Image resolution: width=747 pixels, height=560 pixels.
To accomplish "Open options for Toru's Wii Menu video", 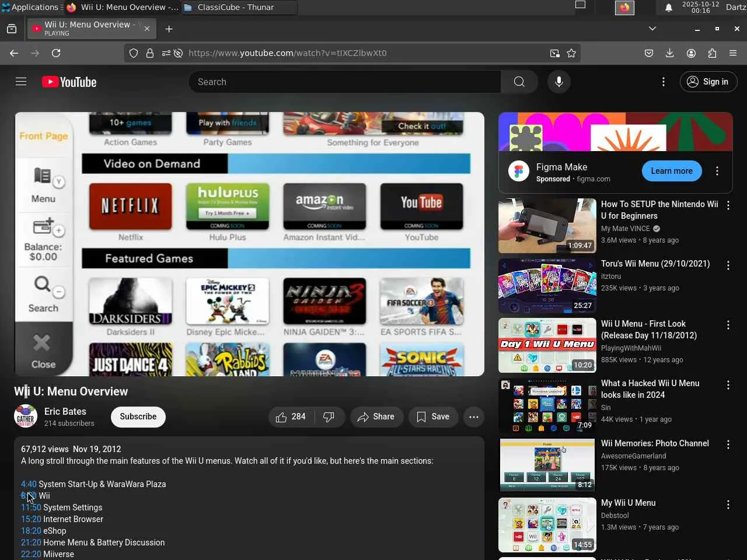I will (x=728, y=265).
